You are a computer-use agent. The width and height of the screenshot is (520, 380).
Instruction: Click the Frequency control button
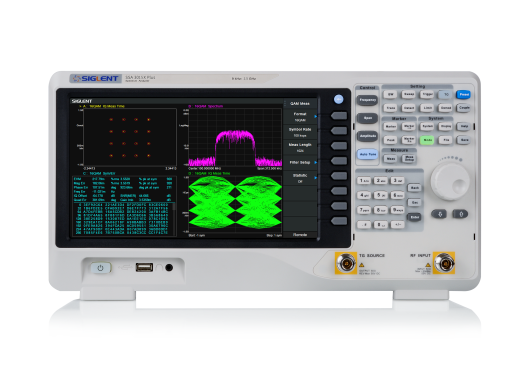tap(367, 100)
